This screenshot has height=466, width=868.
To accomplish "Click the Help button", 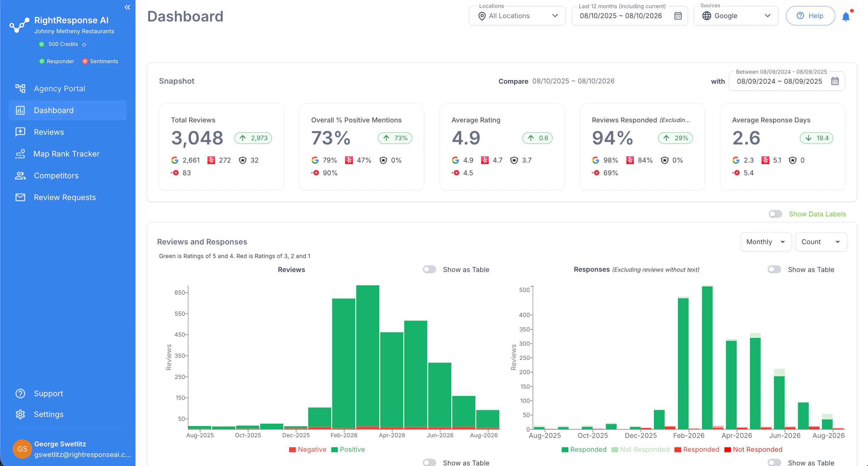I will coord(810,16).
